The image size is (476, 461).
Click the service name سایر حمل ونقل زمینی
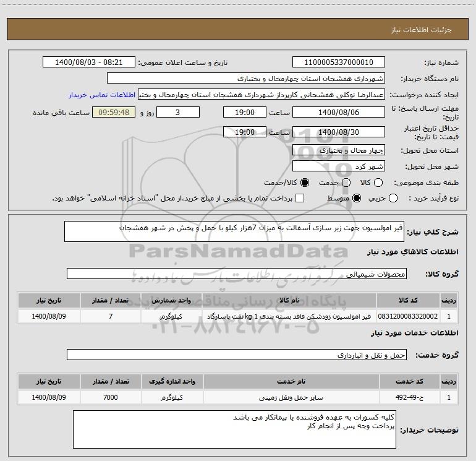291,397
